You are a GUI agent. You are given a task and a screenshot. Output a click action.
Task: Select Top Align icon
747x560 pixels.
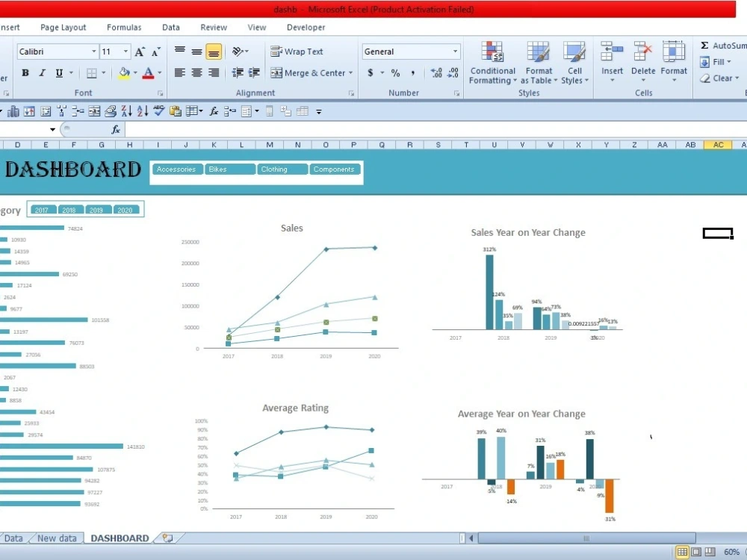pyautogui.click(x=179, y=51)
